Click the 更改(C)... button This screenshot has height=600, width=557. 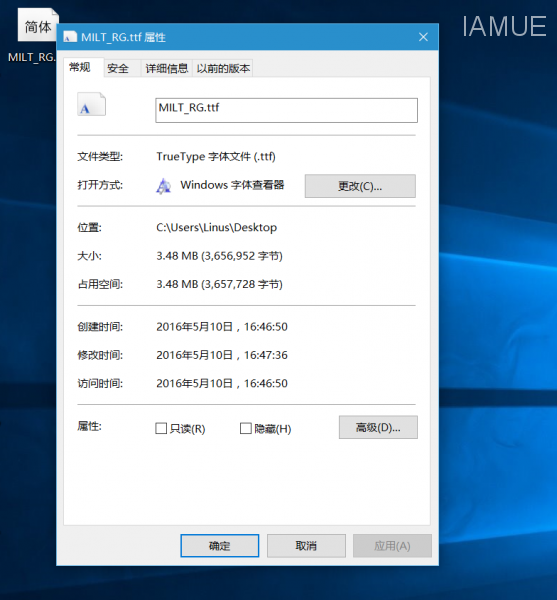[360, 186]
